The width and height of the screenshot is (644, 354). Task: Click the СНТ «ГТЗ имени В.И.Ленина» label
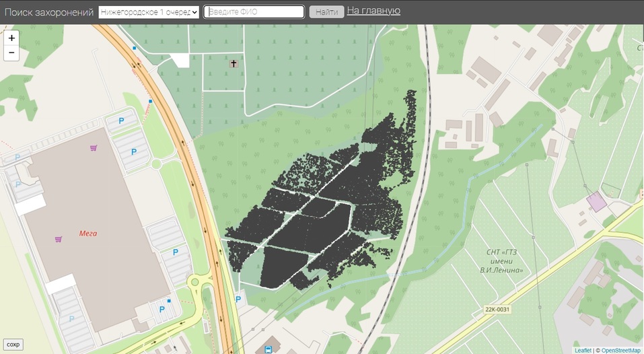(505, 261)
